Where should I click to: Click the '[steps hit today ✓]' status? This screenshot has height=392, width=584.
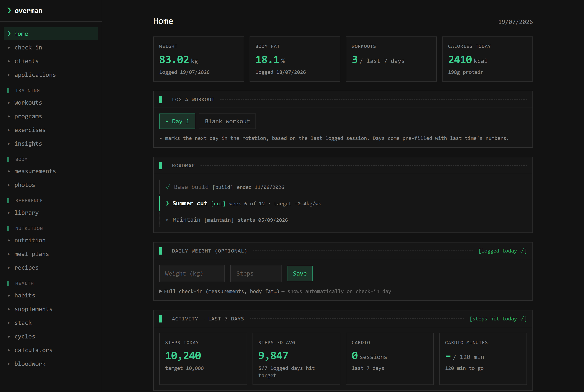pyautogui.click(x=498, y=319)
